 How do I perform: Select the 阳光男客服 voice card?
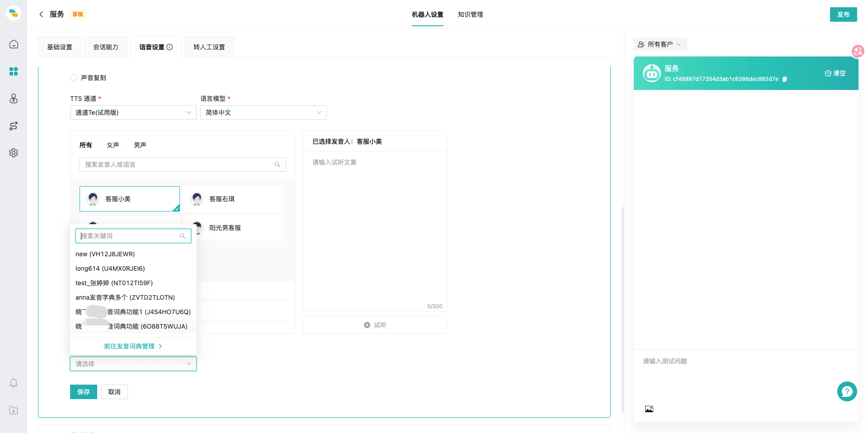(x=234, y=227)
